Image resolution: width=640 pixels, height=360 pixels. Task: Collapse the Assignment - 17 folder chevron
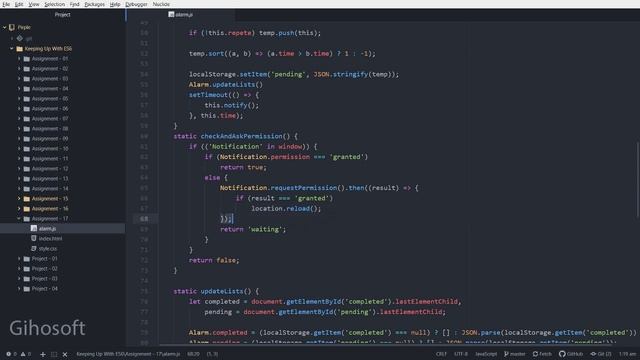19,219
